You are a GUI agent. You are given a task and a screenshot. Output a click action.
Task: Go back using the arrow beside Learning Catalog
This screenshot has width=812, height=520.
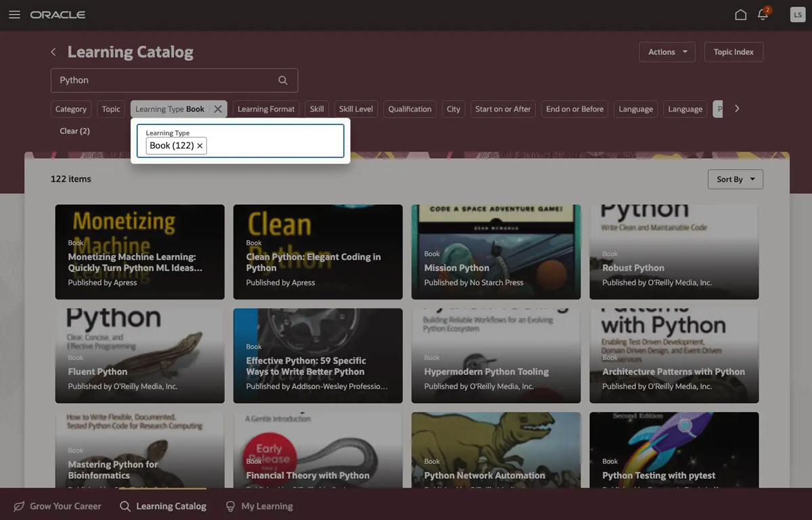(x=53, y=52)
